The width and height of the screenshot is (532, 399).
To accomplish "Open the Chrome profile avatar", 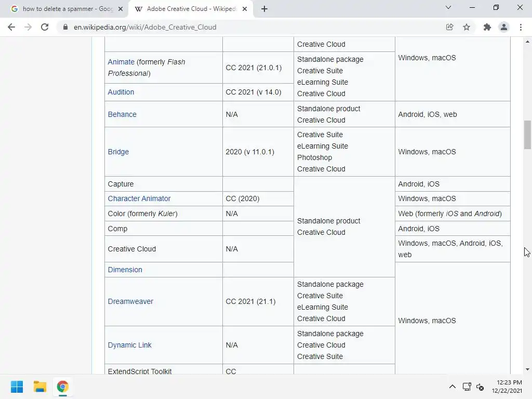I will point(504,27).
